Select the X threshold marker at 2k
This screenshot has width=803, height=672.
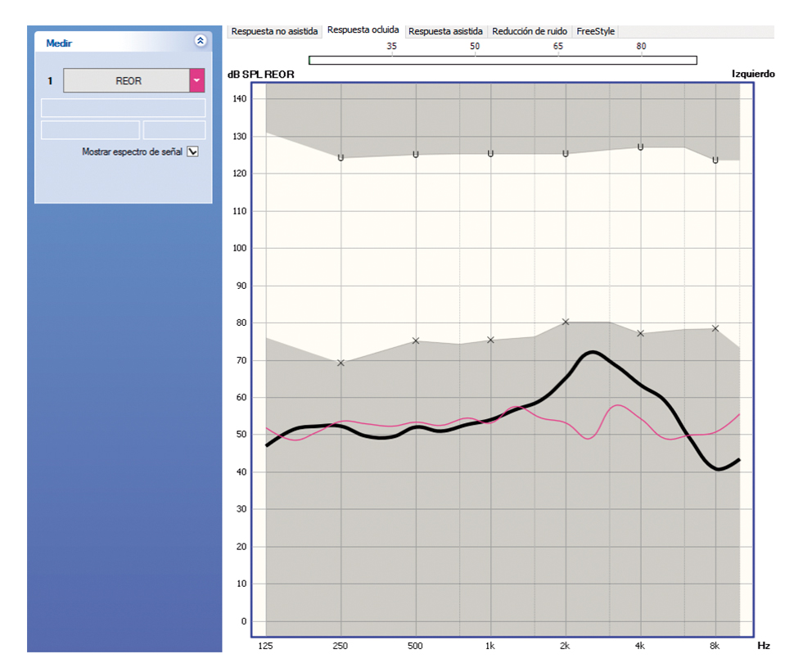click(566, 322)
